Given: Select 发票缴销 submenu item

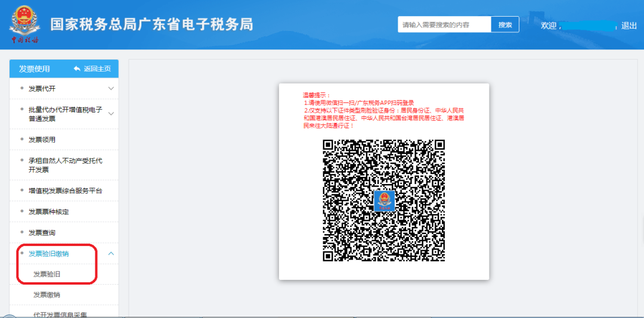Looking at the screenshot, I should pos(47,295).
